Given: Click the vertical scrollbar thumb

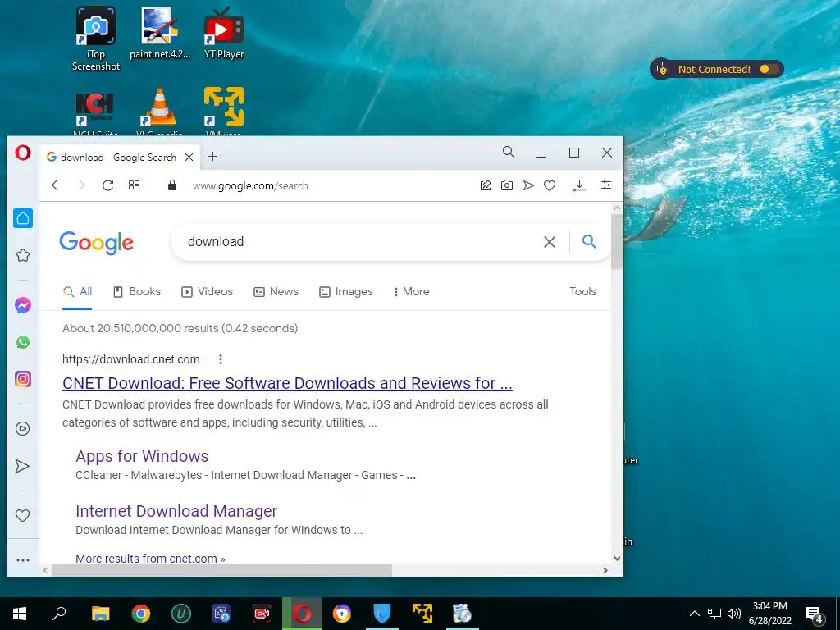Looking at the screenshot, I should coord(617,241).
